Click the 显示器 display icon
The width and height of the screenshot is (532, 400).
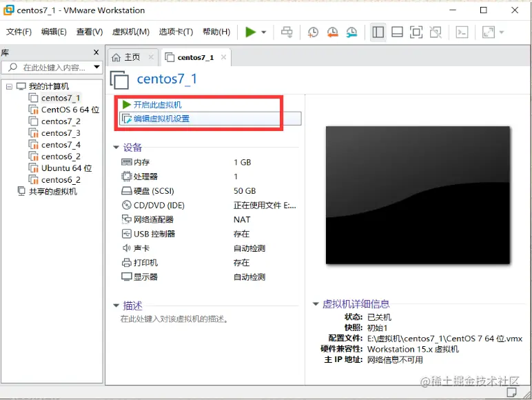click(126, 277)
